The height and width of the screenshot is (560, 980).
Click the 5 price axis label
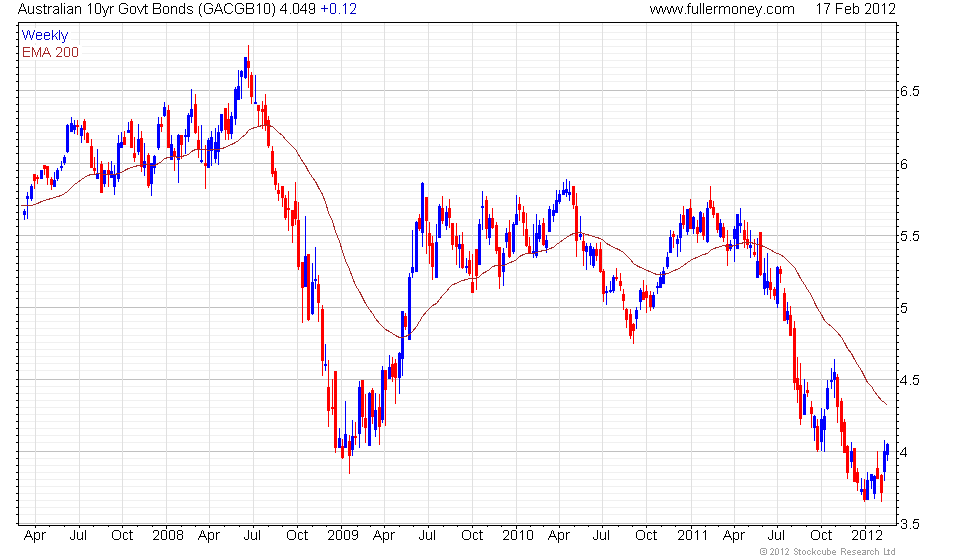[x=904, y=308]
